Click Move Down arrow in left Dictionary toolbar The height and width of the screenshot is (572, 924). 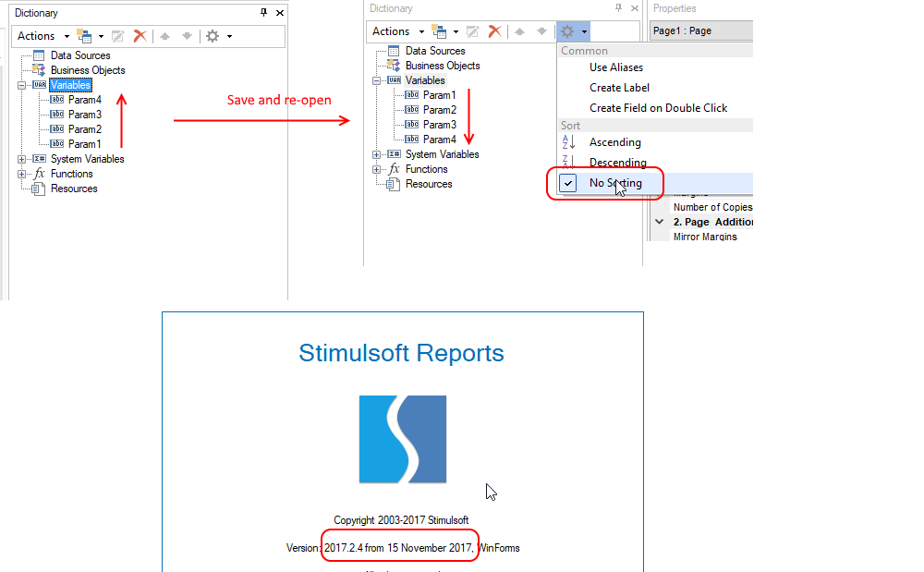tap(187, 36)
